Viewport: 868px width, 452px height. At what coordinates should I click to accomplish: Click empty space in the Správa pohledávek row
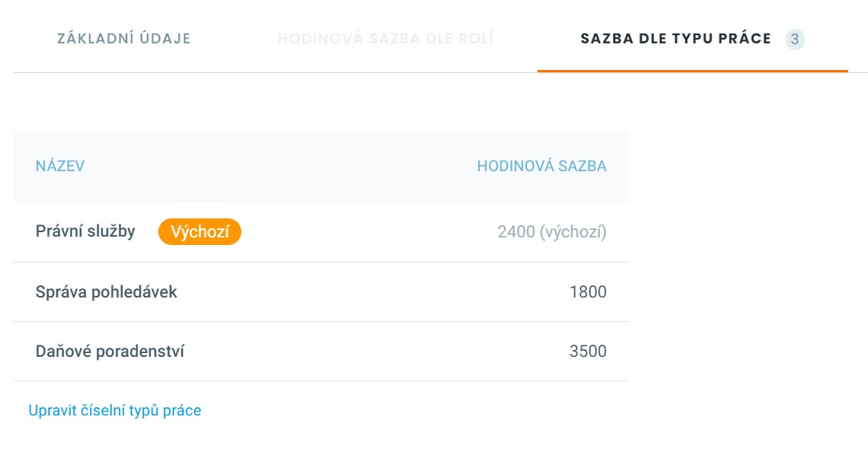coord(365,291)
